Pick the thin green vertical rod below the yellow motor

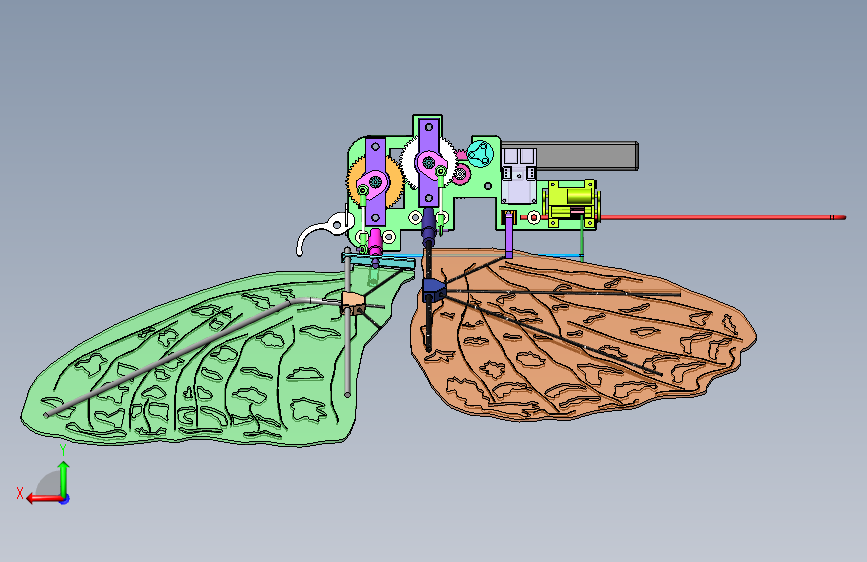(x=582, y=239)
